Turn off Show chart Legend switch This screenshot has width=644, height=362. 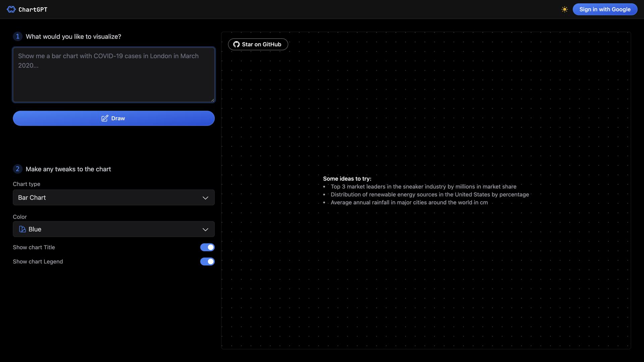coord(207,261)
